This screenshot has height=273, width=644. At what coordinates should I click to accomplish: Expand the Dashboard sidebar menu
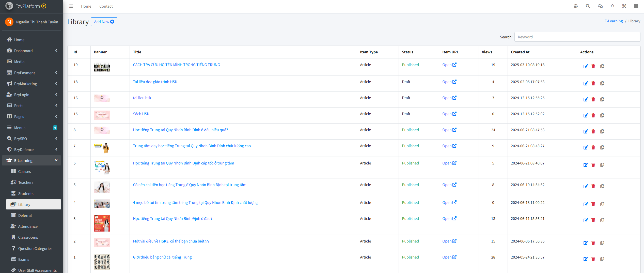(32, 51)
